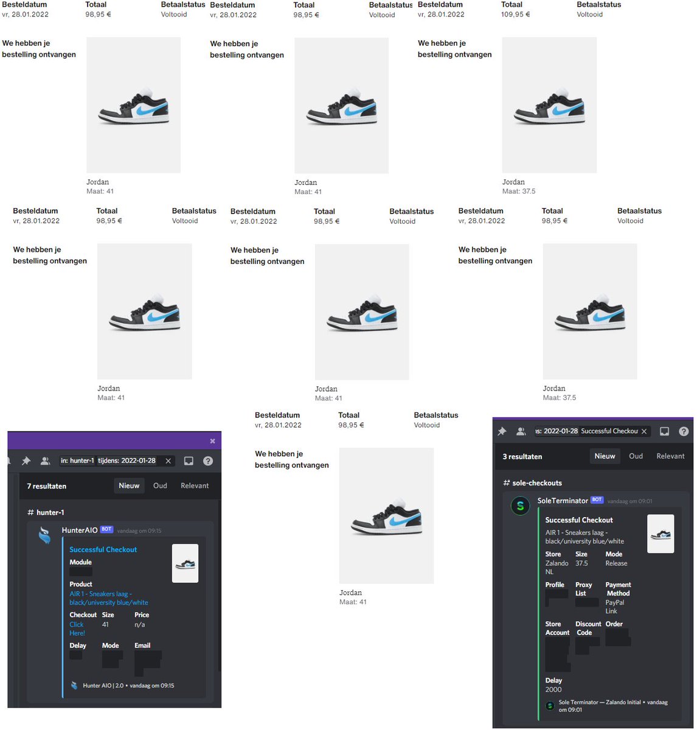Click the '109,95 €' total amount

click(x=516, y=15)
